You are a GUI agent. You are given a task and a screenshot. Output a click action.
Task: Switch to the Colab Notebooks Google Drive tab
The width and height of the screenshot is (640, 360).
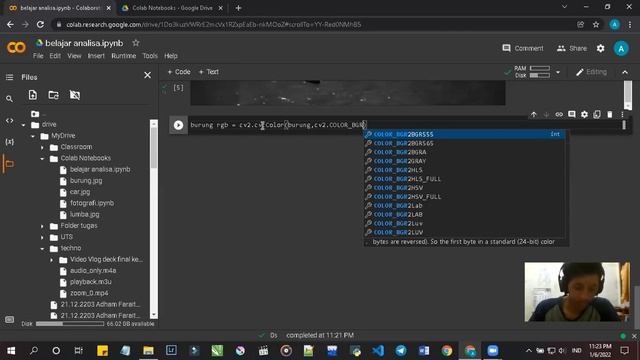172,8
